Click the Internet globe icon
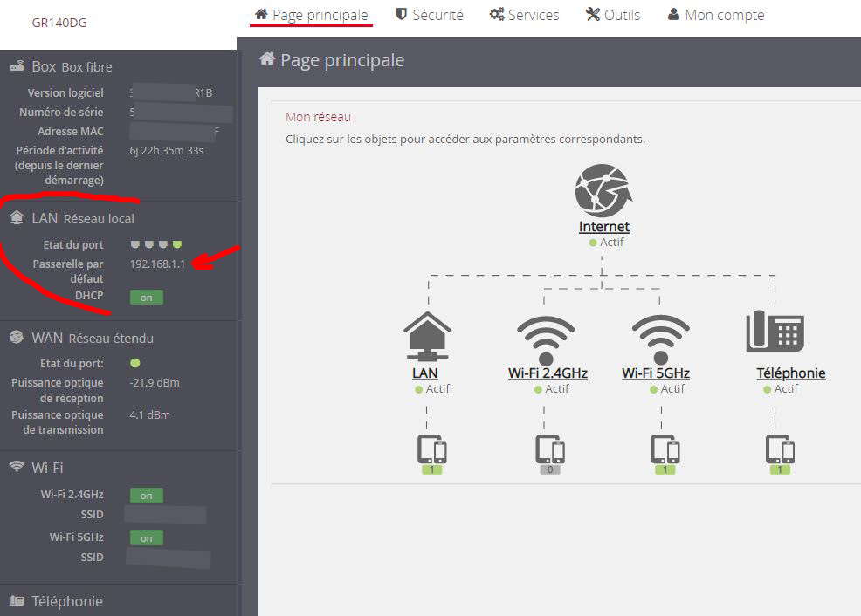Screen dimensions: 861x616 [x=603, y=190]
